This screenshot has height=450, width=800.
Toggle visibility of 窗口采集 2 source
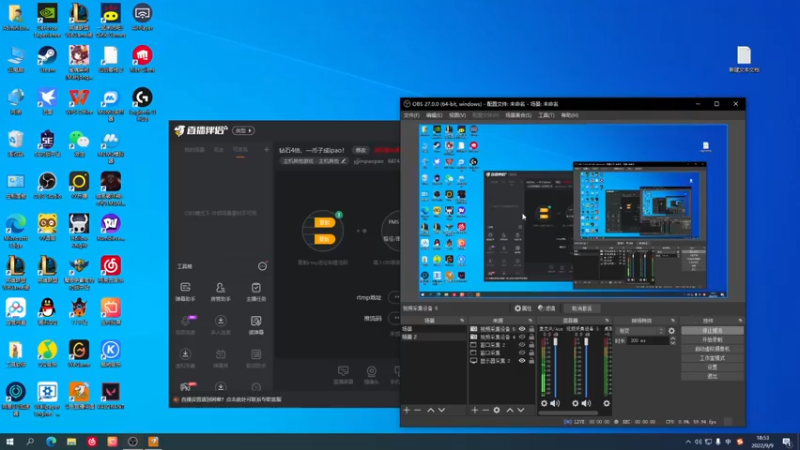point(522,345)
